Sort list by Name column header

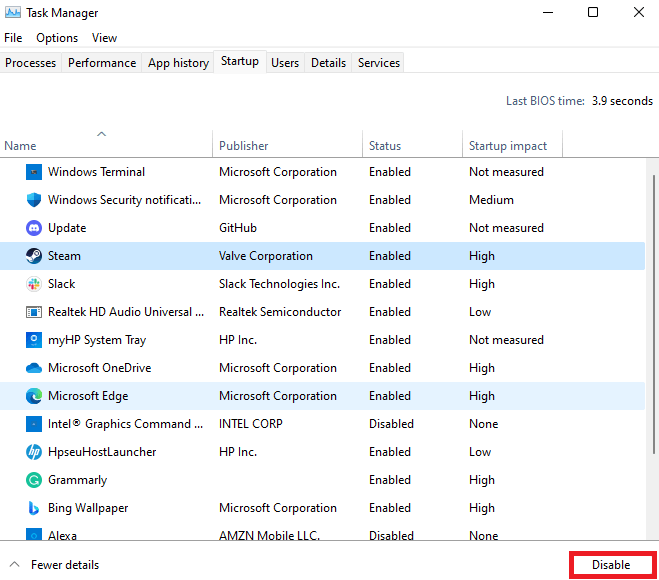21,146
